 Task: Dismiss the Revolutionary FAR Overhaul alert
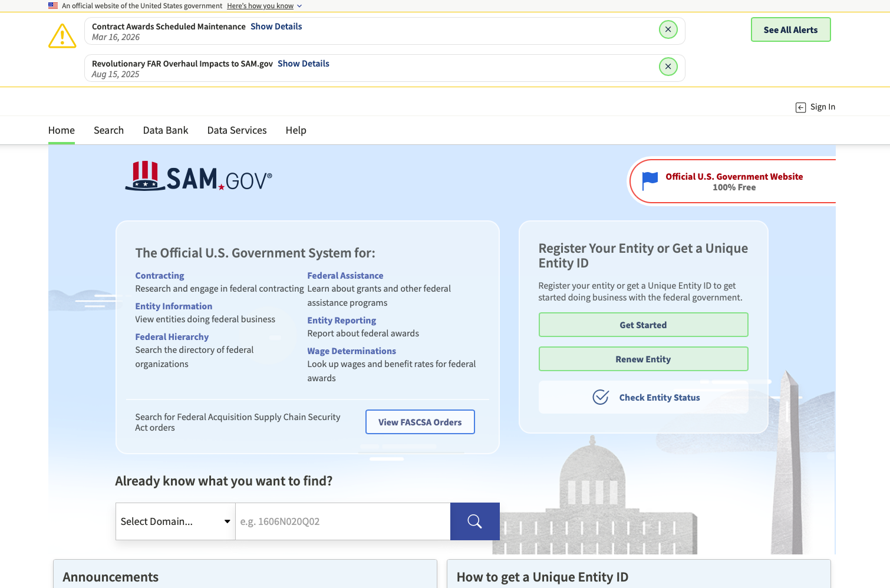click(x=668, y=67)
